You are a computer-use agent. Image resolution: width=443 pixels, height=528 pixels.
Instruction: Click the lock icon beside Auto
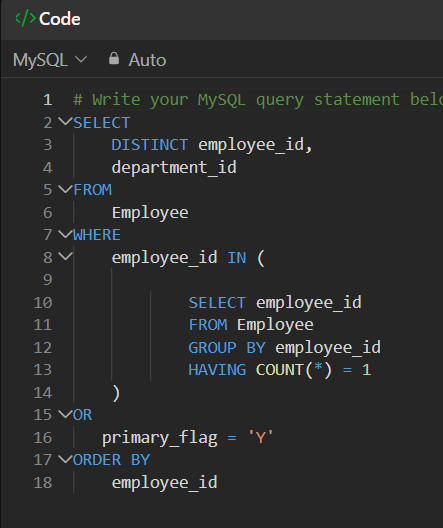[x=114, y=59]
